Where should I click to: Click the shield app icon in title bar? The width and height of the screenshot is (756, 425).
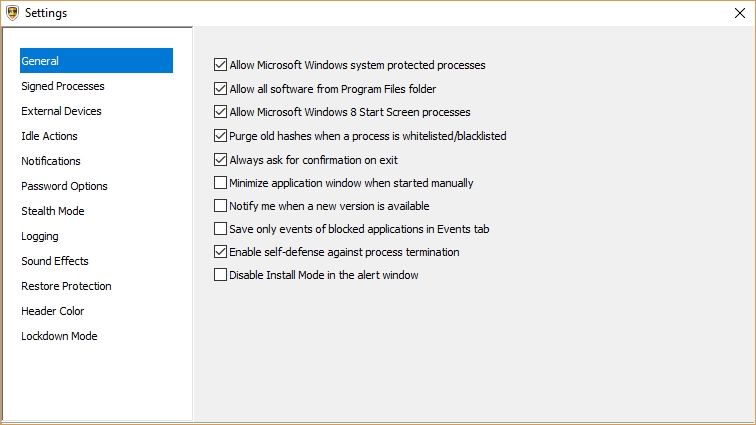12,13
